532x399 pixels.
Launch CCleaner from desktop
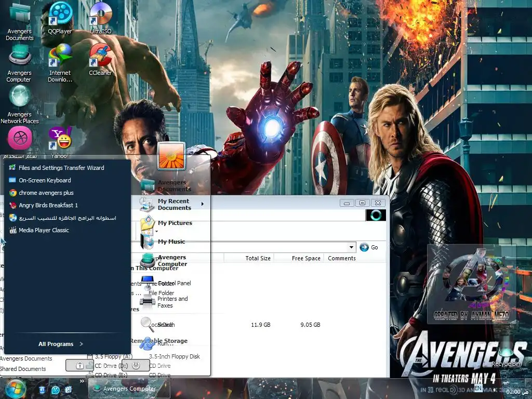pyautogui.click(x=100, y=59)
